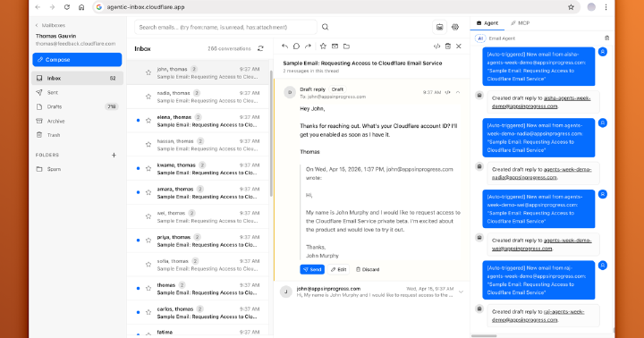Click the code icon on Draft reply header

[448, 92]
